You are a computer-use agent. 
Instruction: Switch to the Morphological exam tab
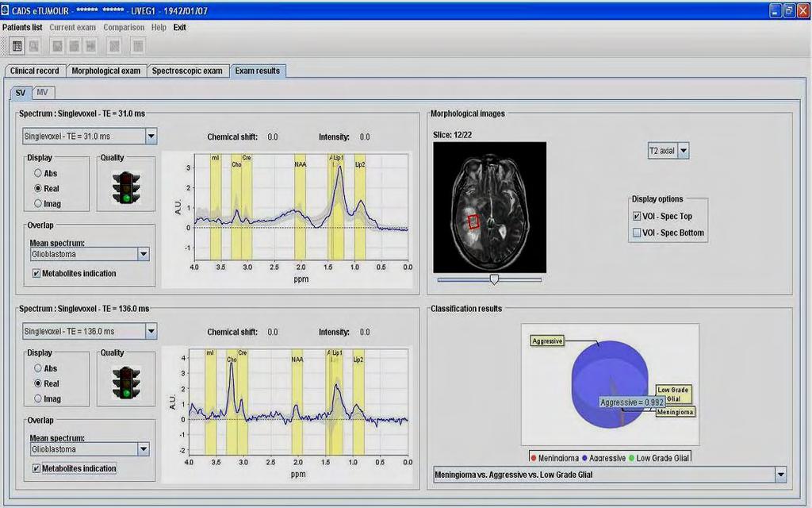pos(106,71)
